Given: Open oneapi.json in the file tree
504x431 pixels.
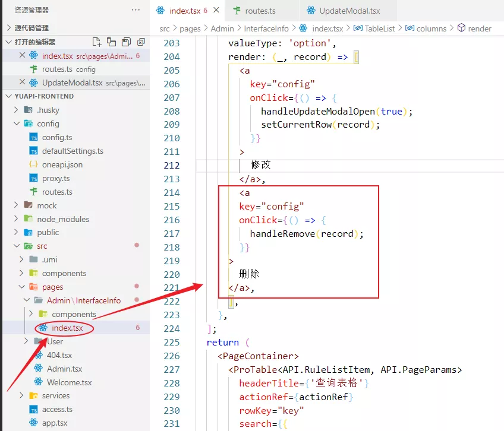Looking at the screenshot, I should 77,164.
